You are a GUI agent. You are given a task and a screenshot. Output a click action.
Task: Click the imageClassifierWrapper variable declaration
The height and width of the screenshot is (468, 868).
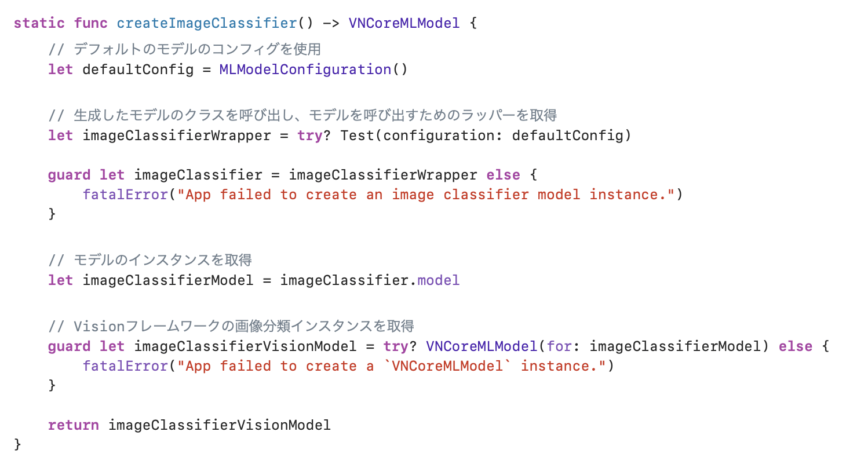click(177, 136)
